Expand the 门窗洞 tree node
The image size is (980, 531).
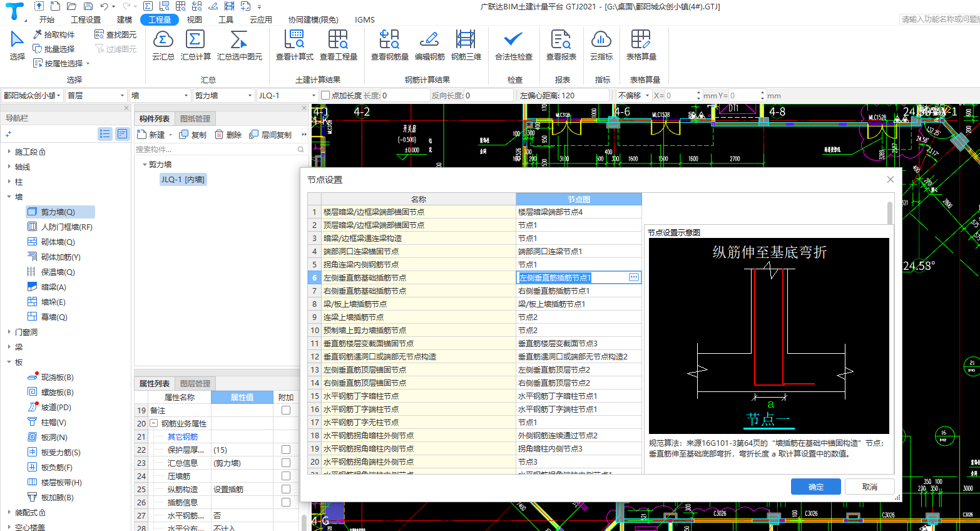pyautogui.click(x=9, y=332)
